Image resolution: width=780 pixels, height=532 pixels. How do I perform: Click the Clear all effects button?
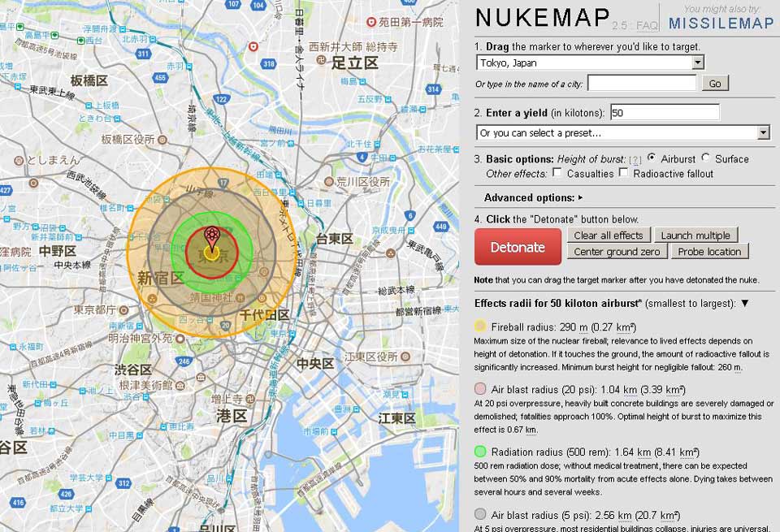[609, 236]
